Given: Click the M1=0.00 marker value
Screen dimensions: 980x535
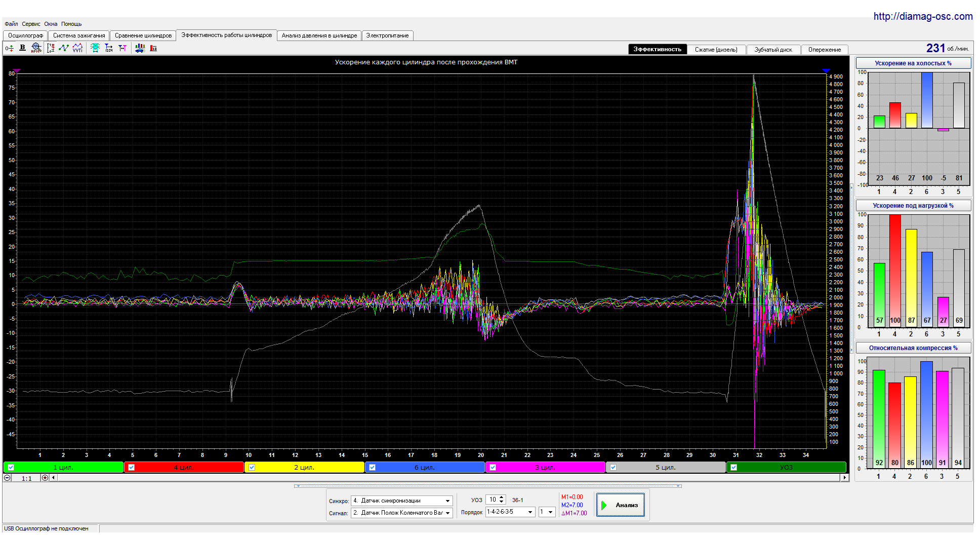Looking at the screenshot, I should point(572,497).
